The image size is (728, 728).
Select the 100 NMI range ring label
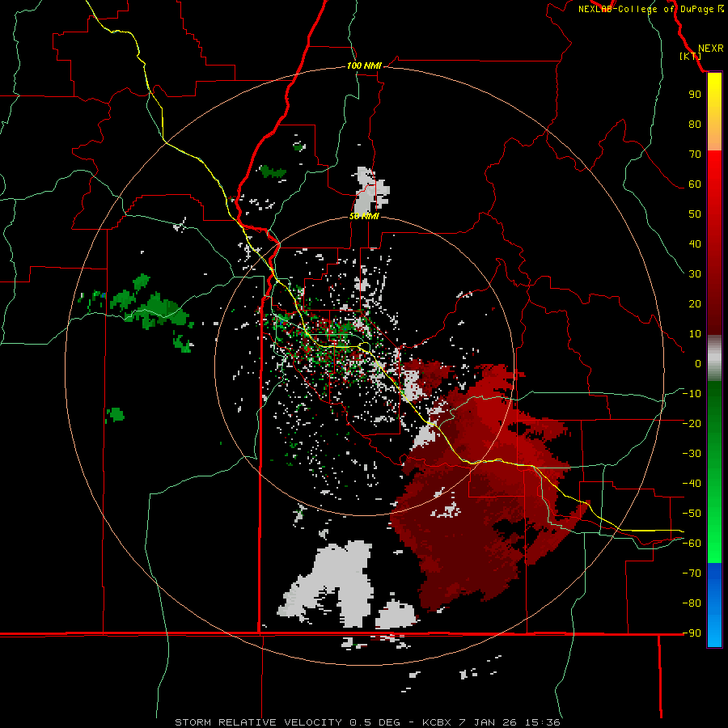click(364, 66)
